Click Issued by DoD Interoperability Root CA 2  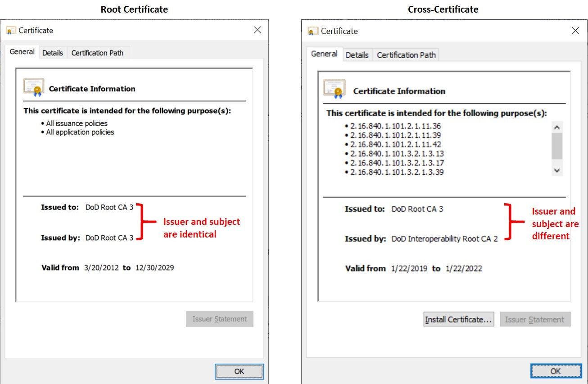coord(445,239)
